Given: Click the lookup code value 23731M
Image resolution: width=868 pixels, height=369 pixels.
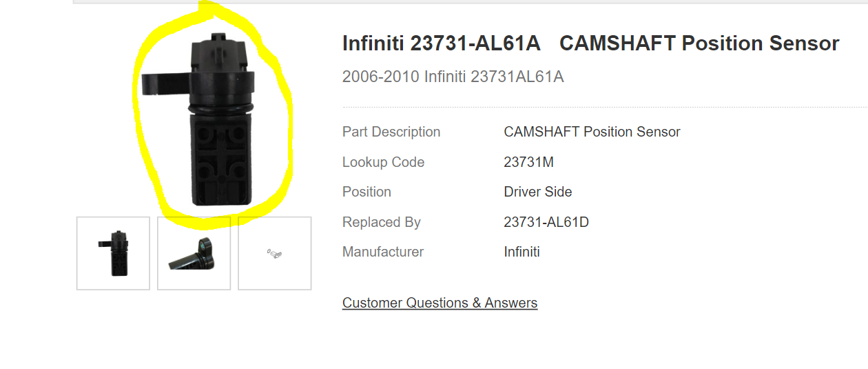Looking at the screenshot, I should [528, 162].
